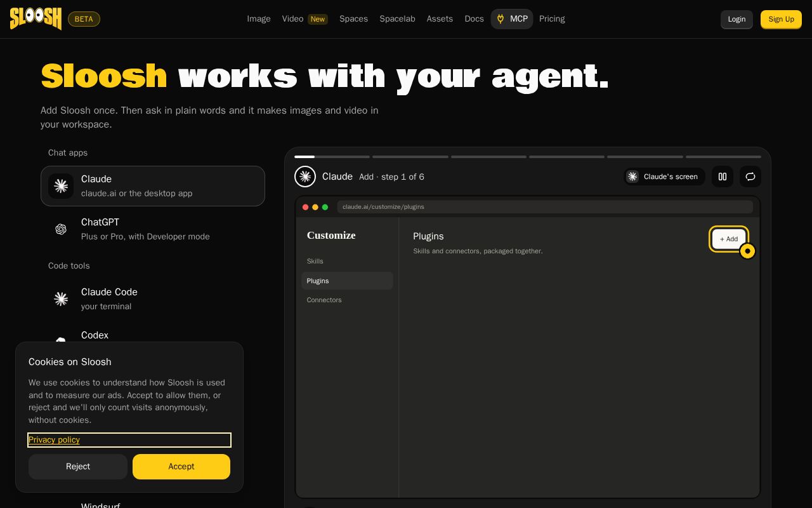
Task: Go to Spaces page
Action: coord(353,19)
